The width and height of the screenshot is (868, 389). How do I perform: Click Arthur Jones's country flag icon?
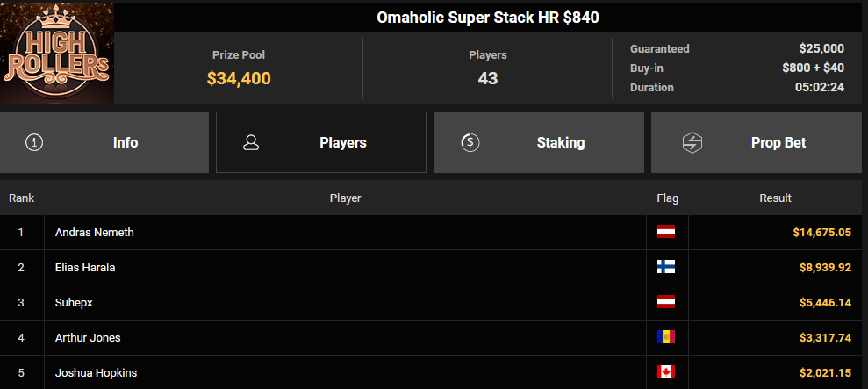pos(666,337)
